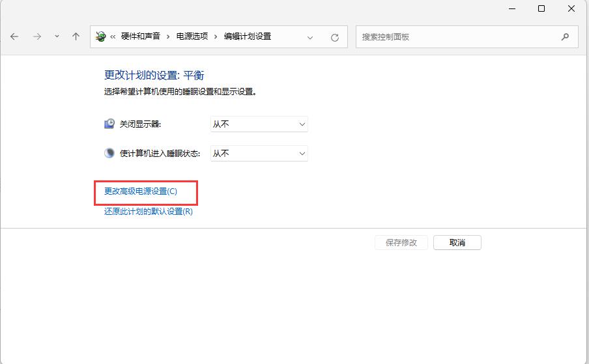Open the 使计算机进入睡眠状态 dropdown
The height and width of the screenshot is (364, 589).
(259, 153)
